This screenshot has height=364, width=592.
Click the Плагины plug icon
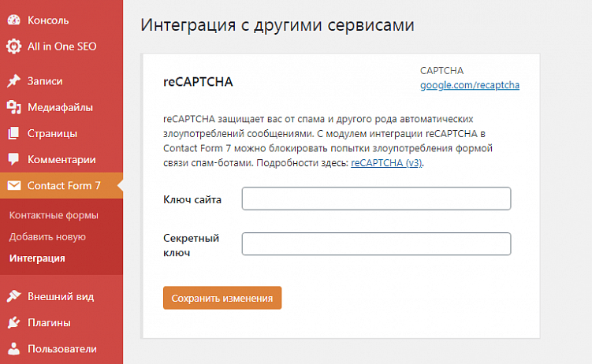13,322
